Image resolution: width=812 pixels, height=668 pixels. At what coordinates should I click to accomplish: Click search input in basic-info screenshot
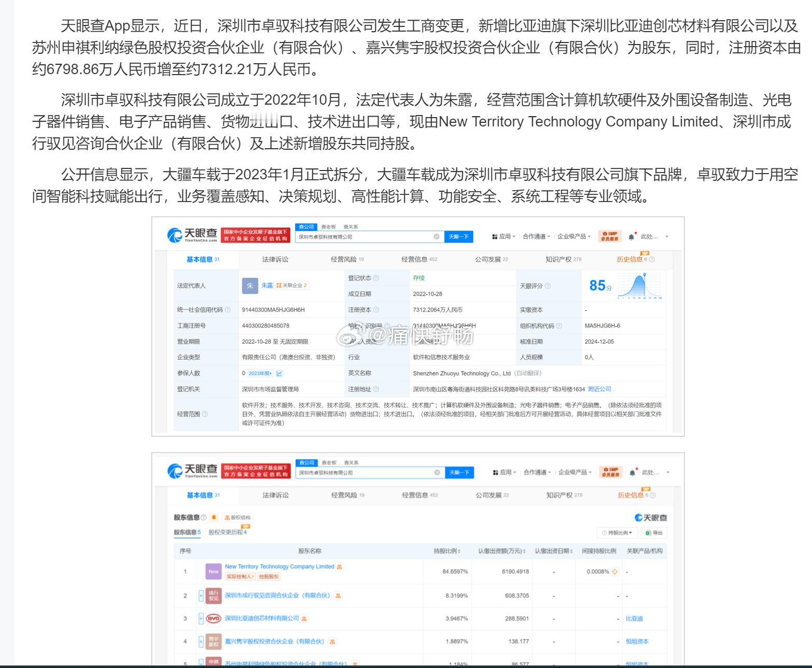click(x=370, y=237)
